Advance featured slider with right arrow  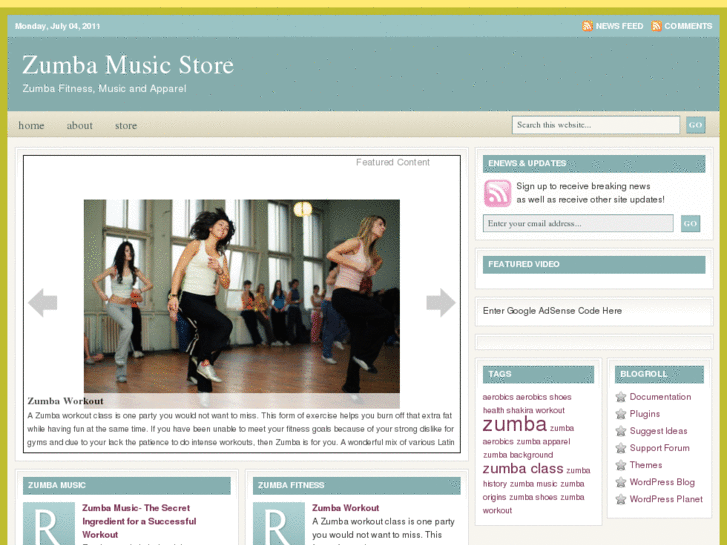click(x=440, y=302)
